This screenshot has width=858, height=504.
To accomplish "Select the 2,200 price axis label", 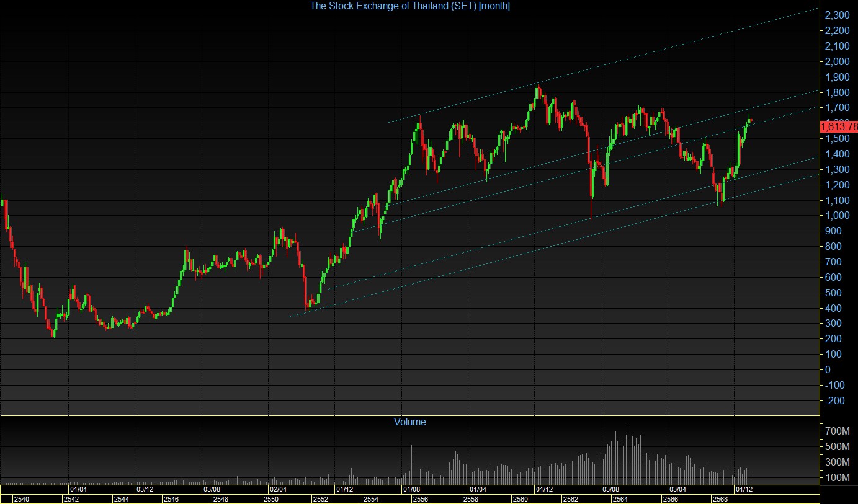I will tap(837, 30).
